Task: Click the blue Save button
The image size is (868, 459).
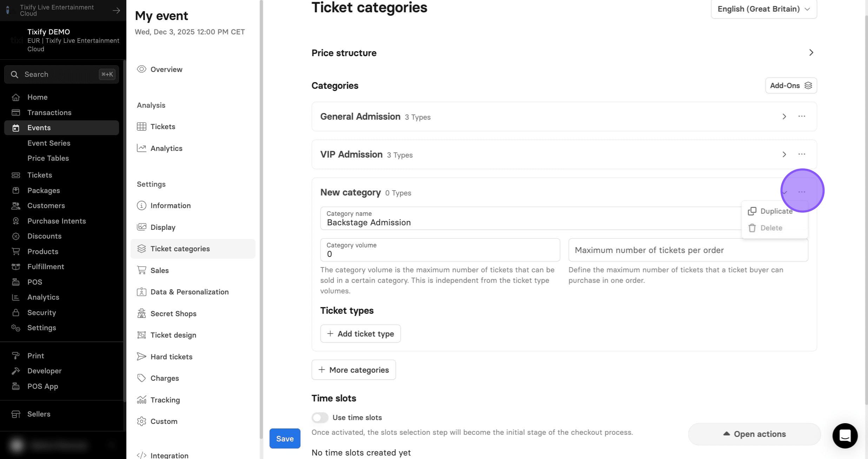Action: [x=285, y=439]
